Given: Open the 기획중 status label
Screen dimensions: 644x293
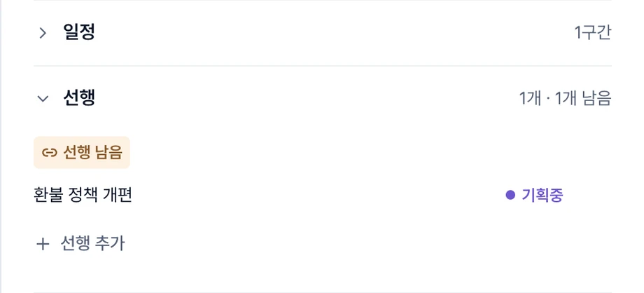Looking at the screenshot, I should point(542,195).
